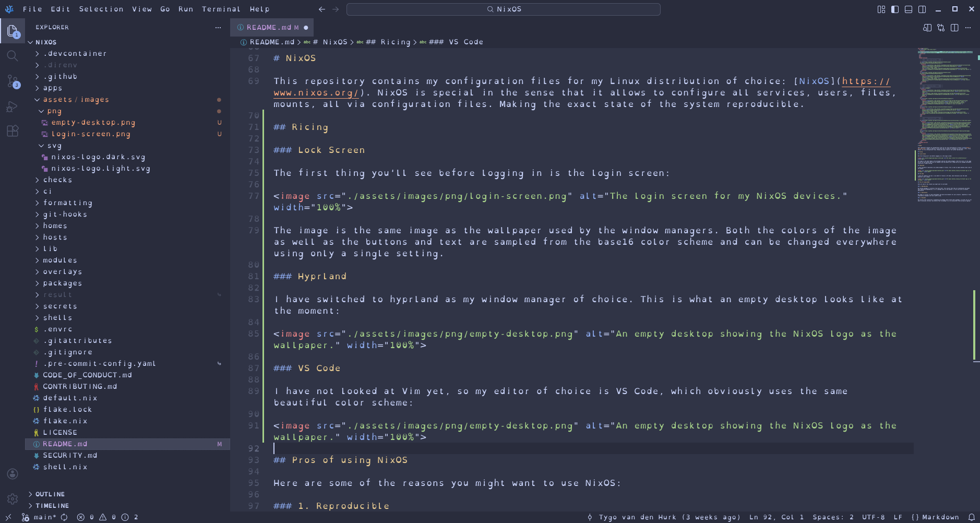
Task: Select the README.md editor tab
Action: (272, 28)
